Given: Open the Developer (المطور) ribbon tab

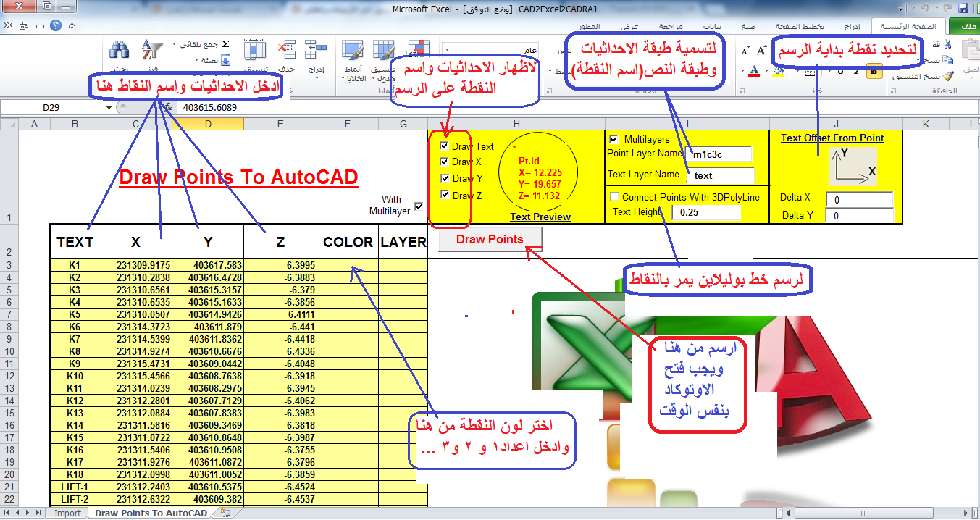Looking at the screenshot, I should point(590,27).
